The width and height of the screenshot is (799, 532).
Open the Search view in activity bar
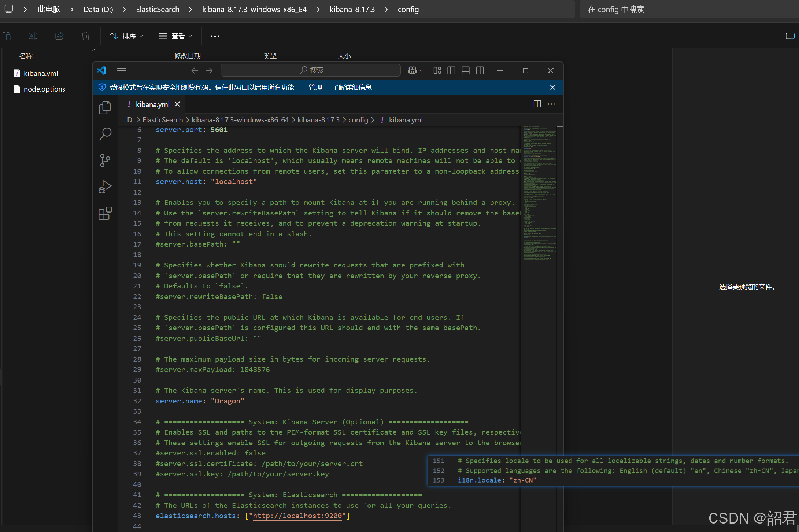click(105, 134)
